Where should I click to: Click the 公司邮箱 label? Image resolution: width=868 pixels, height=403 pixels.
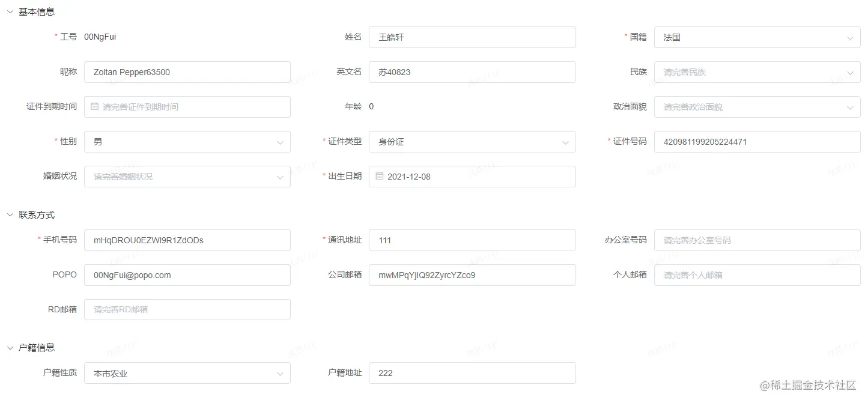[345, 274]
